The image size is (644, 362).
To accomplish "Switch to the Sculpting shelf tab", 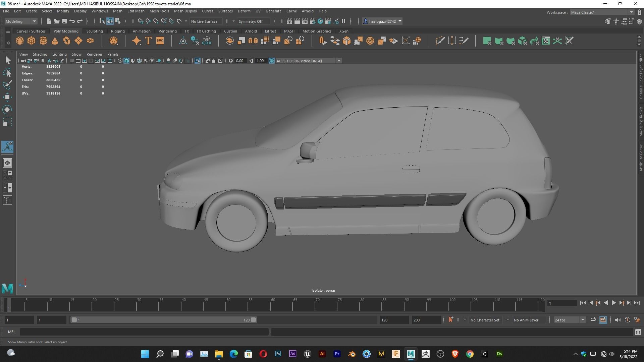I will (95, 31).
